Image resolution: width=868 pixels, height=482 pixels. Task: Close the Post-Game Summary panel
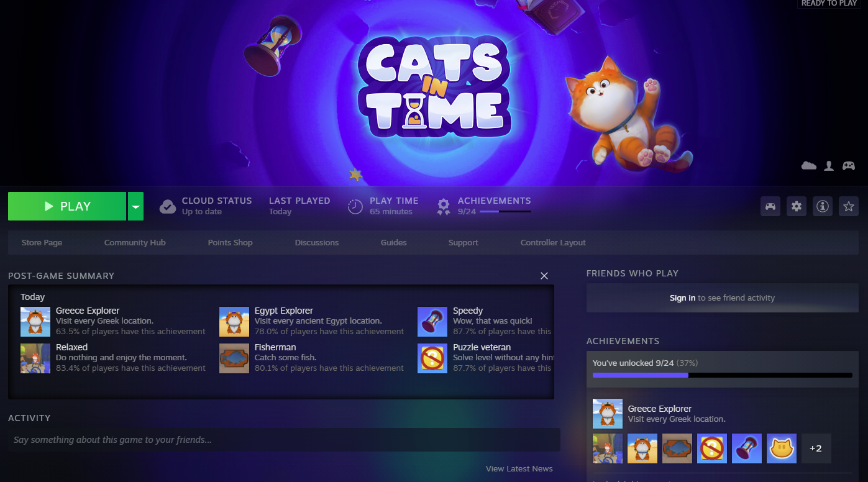544,276
